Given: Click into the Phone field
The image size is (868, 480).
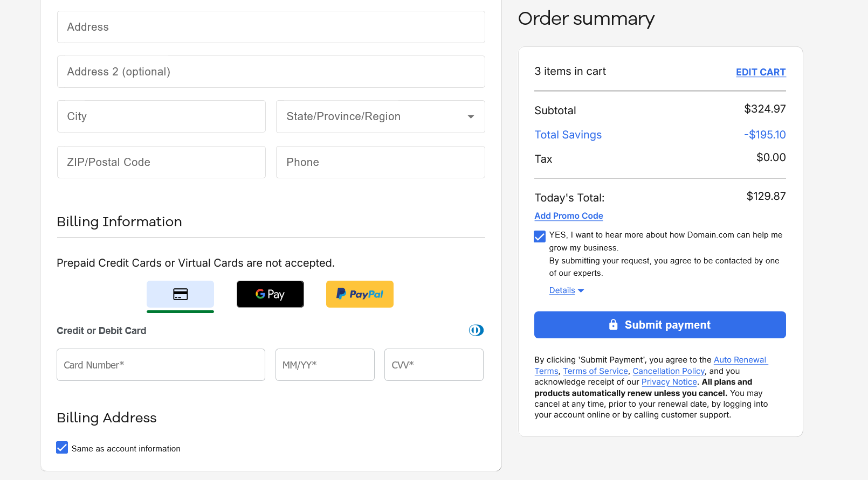Looking at the screenshot, I should [x=381, y=162].
